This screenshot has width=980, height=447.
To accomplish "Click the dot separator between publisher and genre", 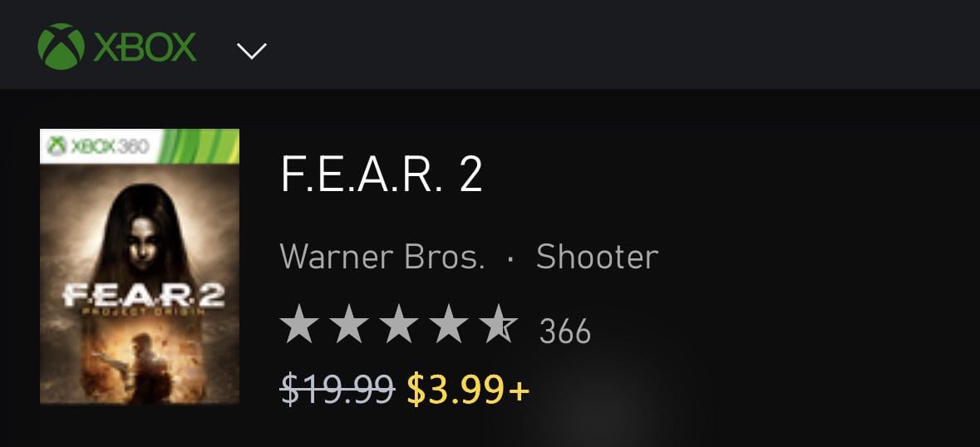I will click(x=510, y=258).
